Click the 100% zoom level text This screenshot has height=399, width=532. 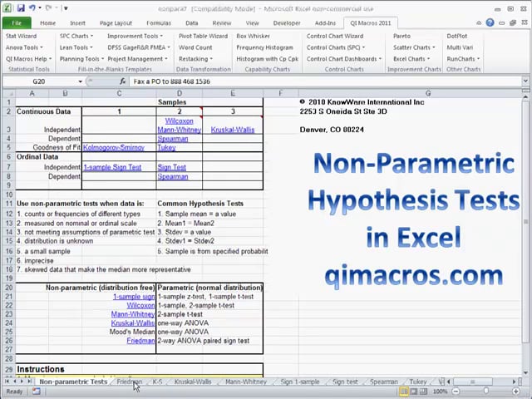[x=441, y=392]
